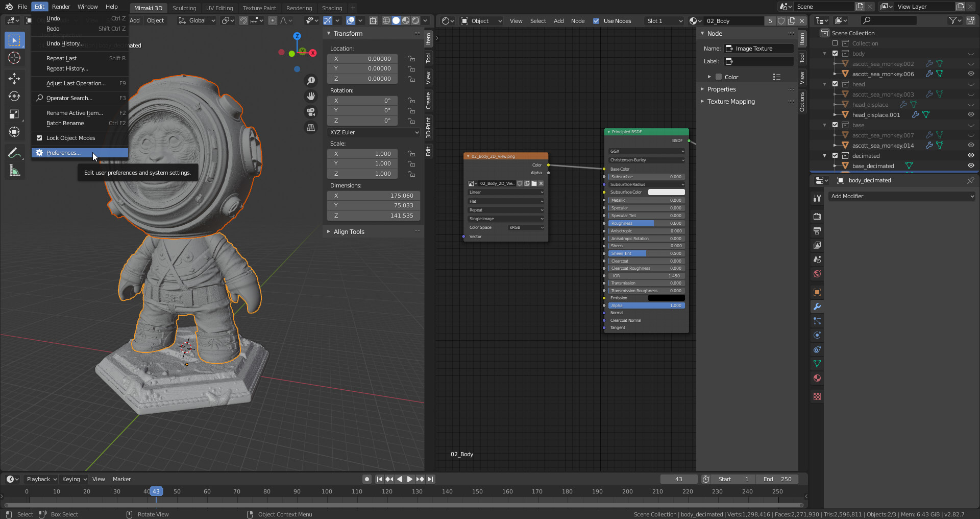Toggle camera view in viewport
This screenshot has height=519, width=980.
click(x=310, y=112)
